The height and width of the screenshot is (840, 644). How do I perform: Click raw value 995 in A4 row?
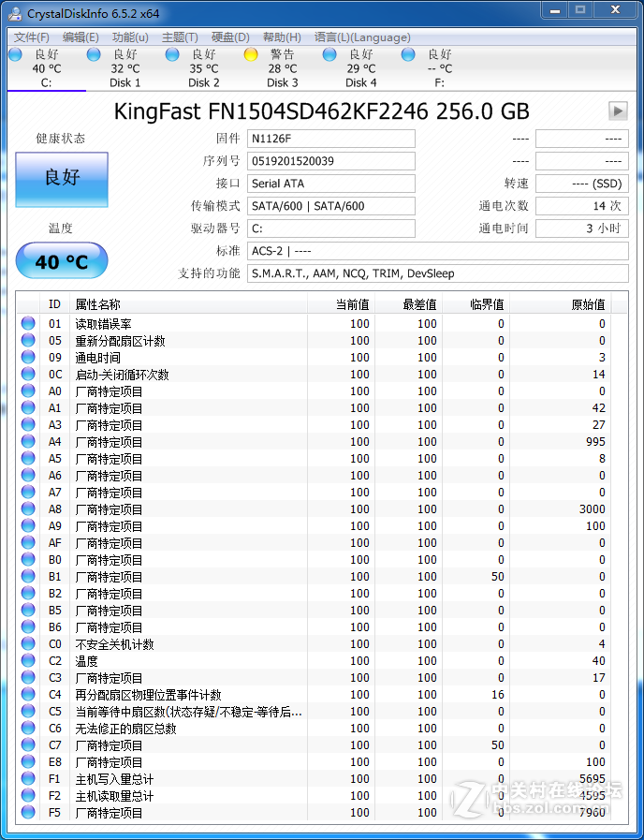pos(595,441)
